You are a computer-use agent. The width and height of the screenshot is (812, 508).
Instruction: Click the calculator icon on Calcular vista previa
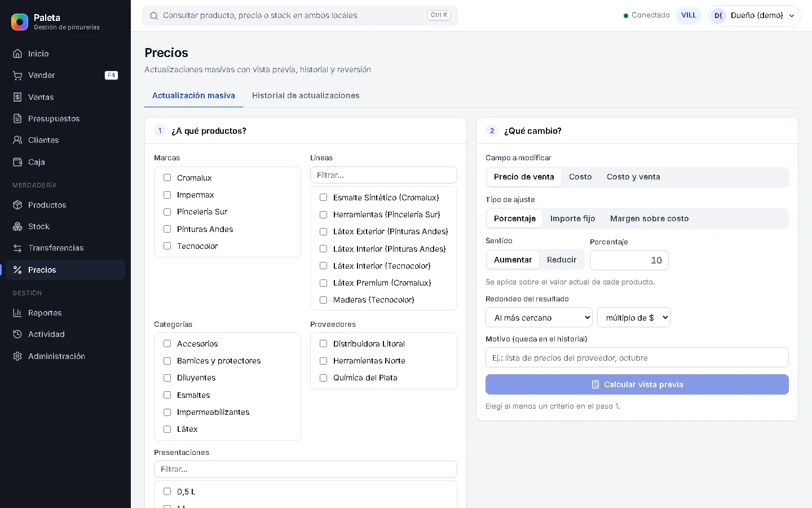[595, 384]
